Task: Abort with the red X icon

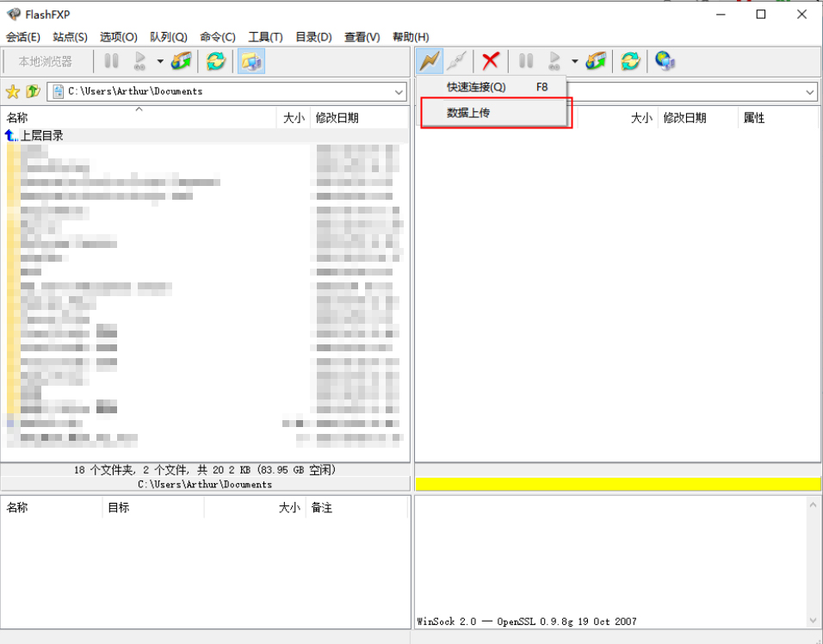Action: pos(490,61)
